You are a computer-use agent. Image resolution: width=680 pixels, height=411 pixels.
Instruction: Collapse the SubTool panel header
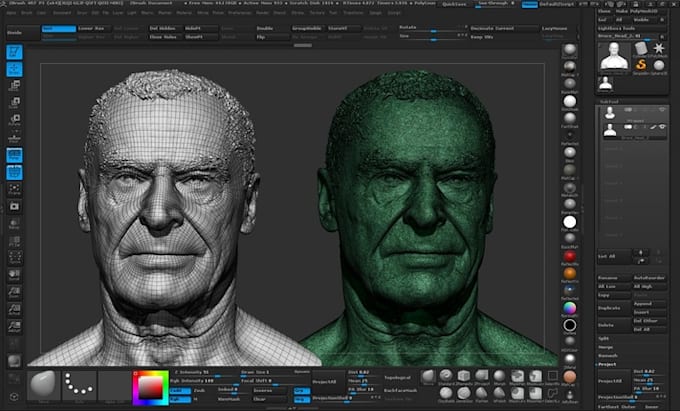(609, 102)
